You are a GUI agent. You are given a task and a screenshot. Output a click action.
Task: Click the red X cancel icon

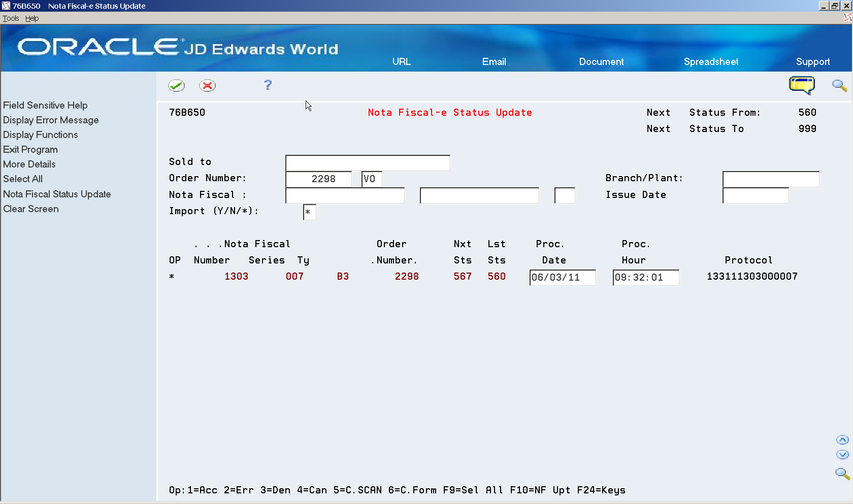[207, 85]
